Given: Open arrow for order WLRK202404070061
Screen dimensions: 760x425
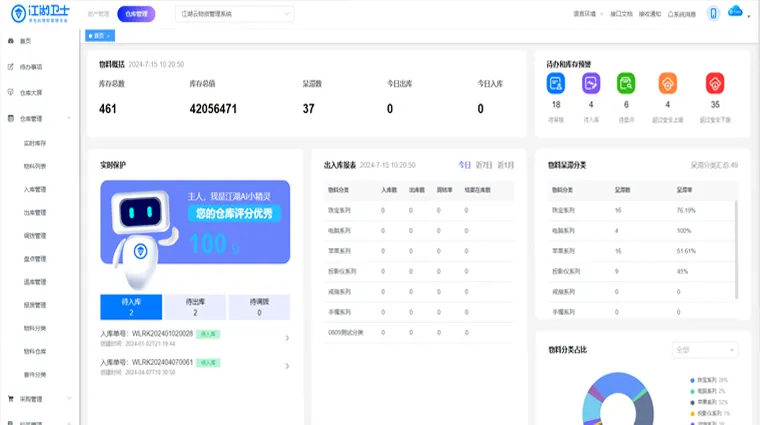Looking at the screenshot, I should [287, 366].
